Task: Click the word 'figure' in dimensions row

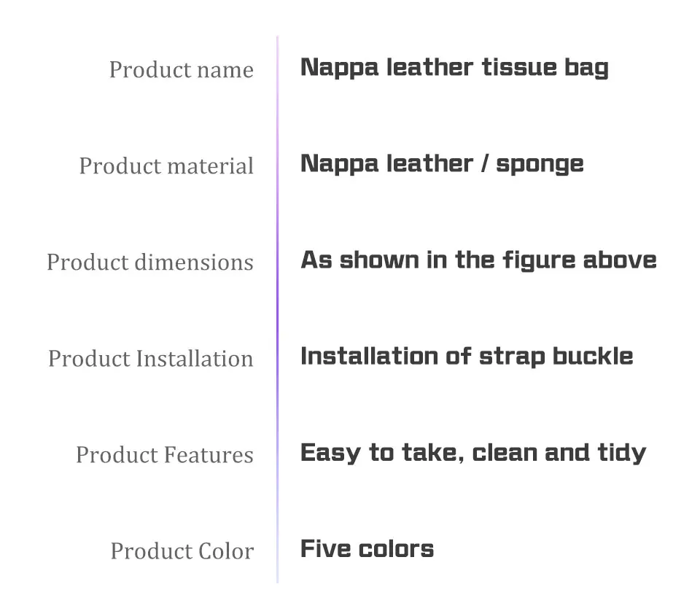Action: point(539,261)
